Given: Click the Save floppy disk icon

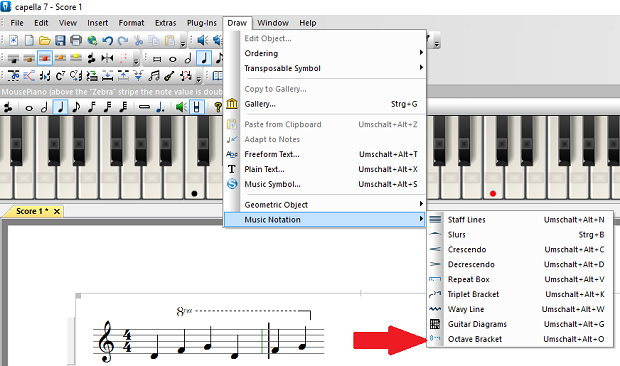Looking at the screenshot, I should click(60, 40).
